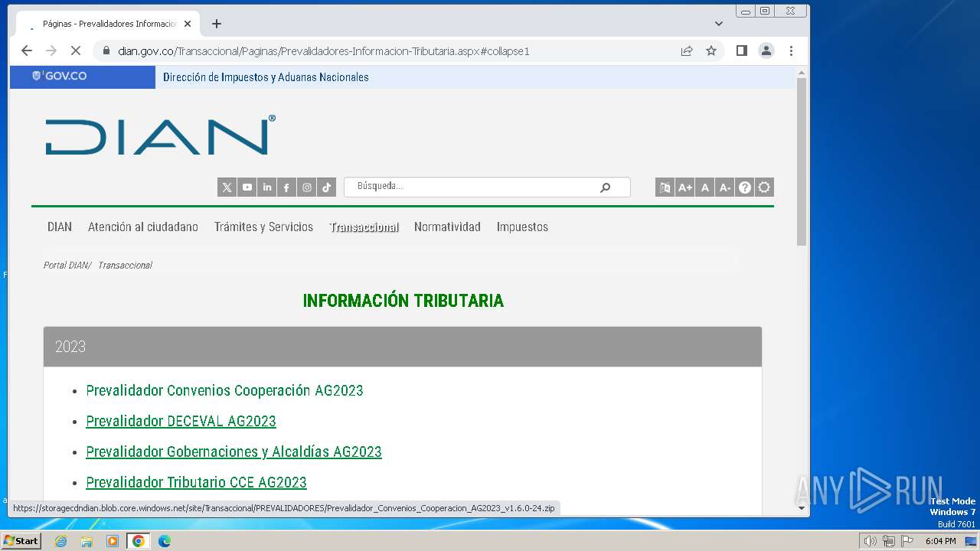Open DIAN's LinkedIn icon
The width and height of the screenshot is (980, 551).
click(x=266, y=187)
